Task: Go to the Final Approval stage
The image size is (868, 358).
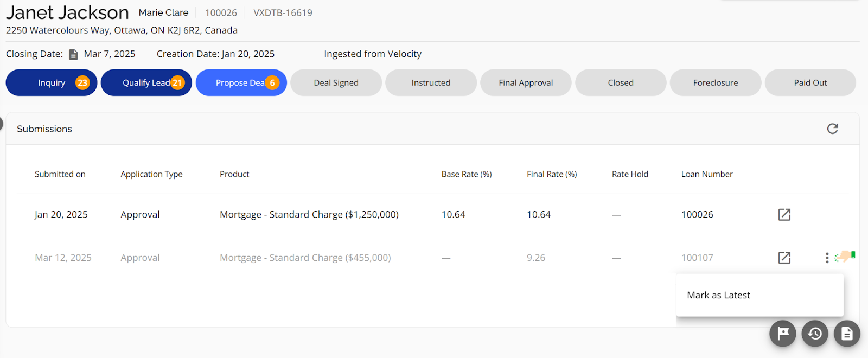Action: pos(526,82)
